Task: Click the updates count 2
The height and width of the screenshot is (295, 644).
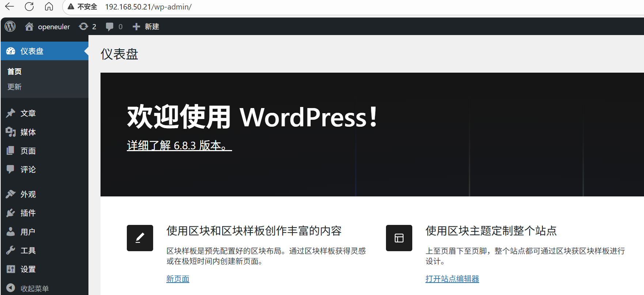Action: (94, 27)
